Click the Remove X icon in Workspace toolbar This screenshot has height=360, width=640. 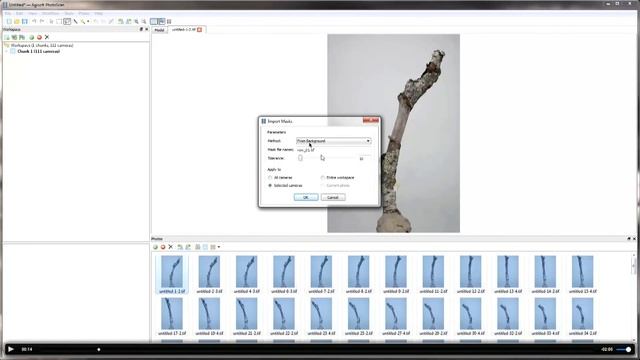click(47, 37)
